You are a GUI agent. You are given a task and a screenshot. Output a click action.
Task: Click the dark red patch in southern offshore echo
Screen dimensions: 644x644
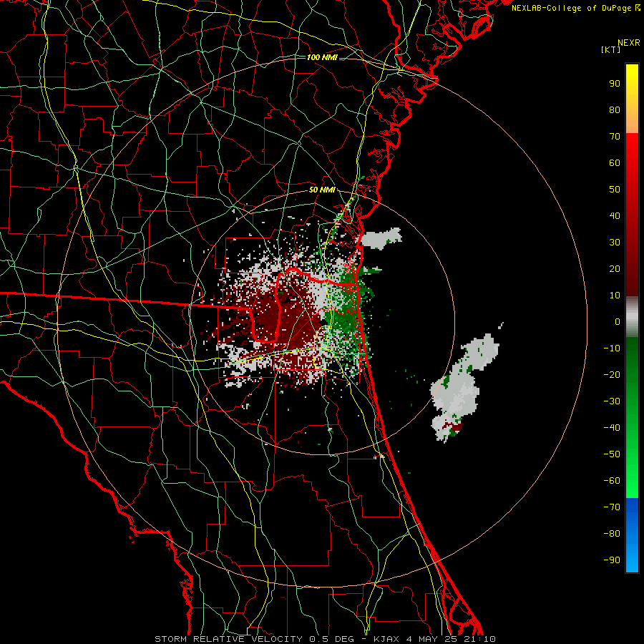(457, 426)
